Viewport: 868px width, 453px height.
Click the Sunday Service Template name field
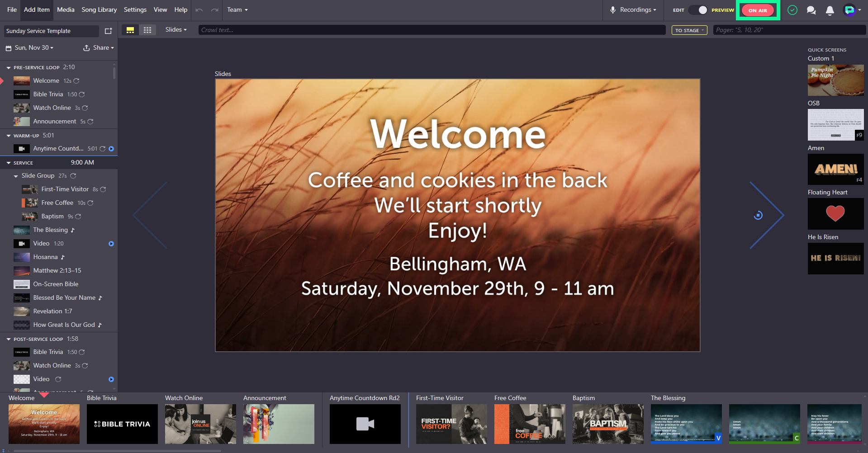point(51,31)
